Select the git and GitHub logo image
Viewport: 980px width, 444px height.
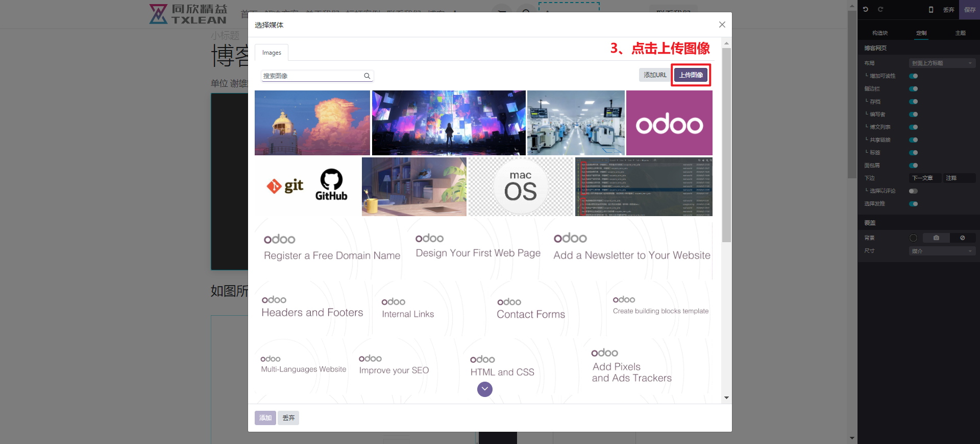(x=307, y=186)
